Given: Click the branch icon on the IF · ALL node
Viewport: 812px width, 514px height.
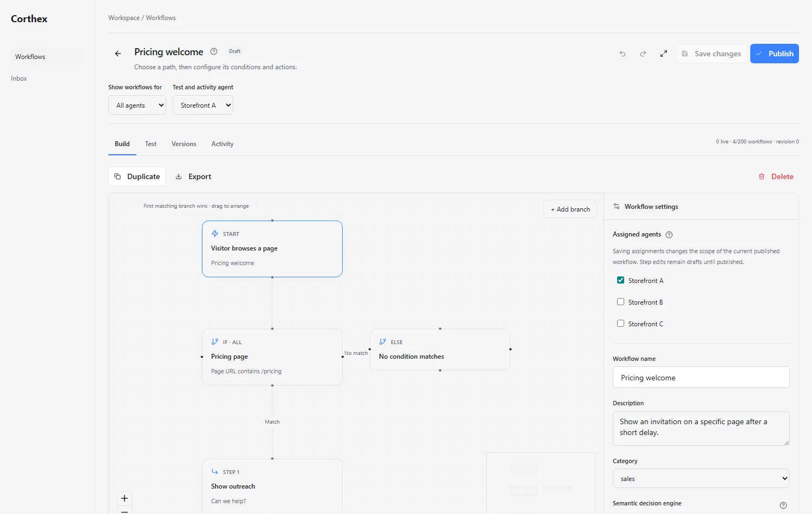Looking at the screenshot, I should (x=215, y=342).
